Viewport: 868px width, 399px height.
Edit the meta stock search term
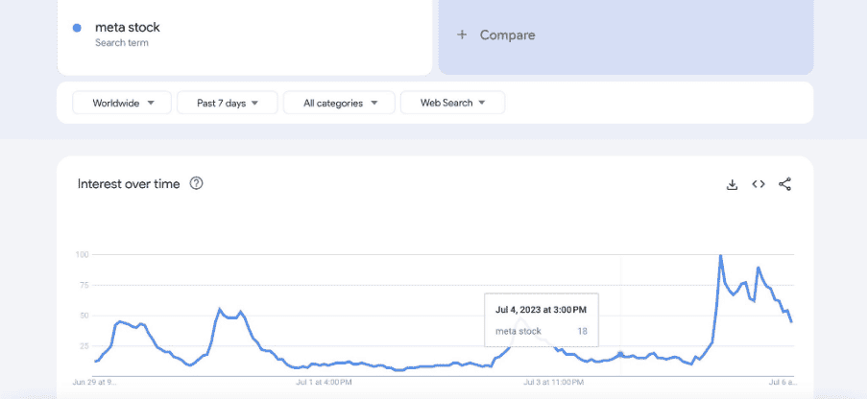pyautogui.click(x=128, y=27)
